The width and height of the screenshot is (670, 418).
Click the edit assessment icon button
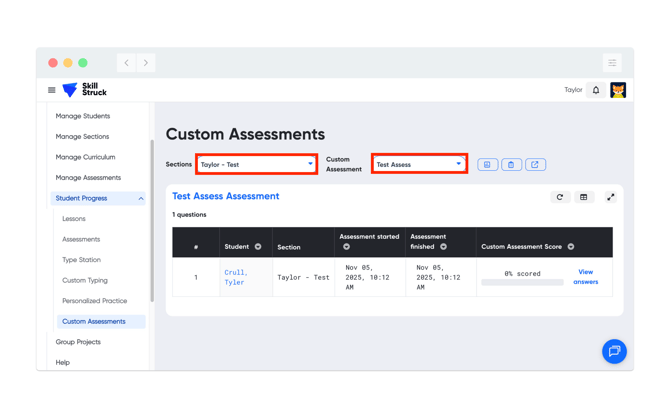487,165
